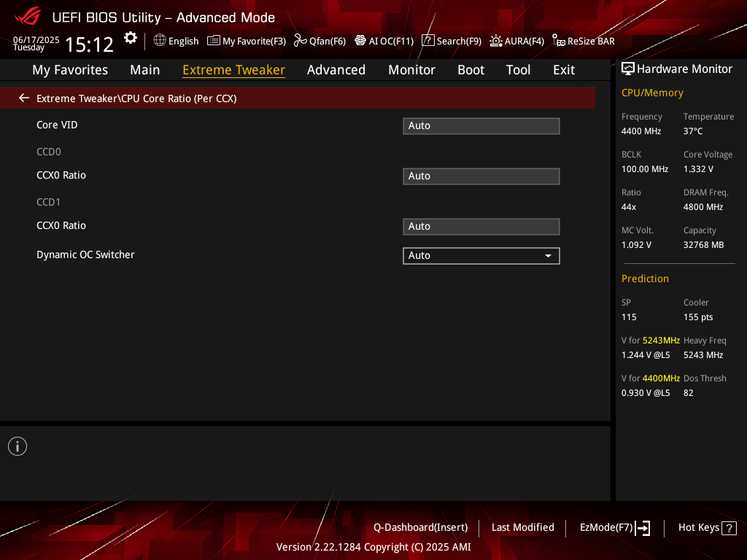The height and width of the screenshot is (560, 747).
Task: Open the My Favorites tab
Action: [70, 70]
